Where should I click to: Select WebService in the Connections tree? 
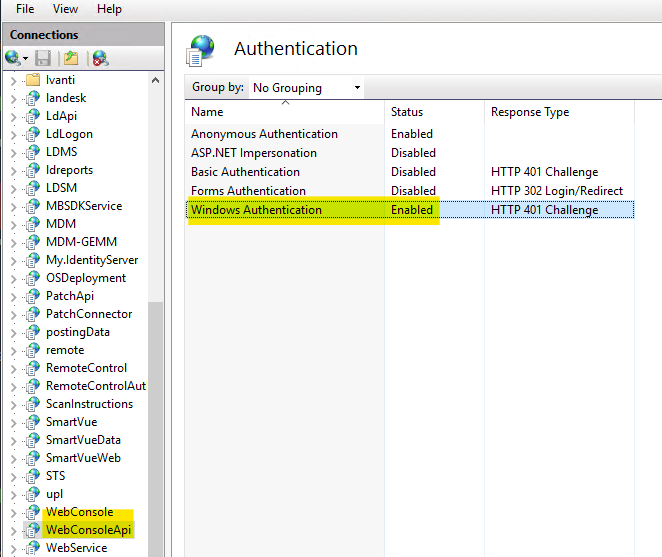tap(76, 548)
